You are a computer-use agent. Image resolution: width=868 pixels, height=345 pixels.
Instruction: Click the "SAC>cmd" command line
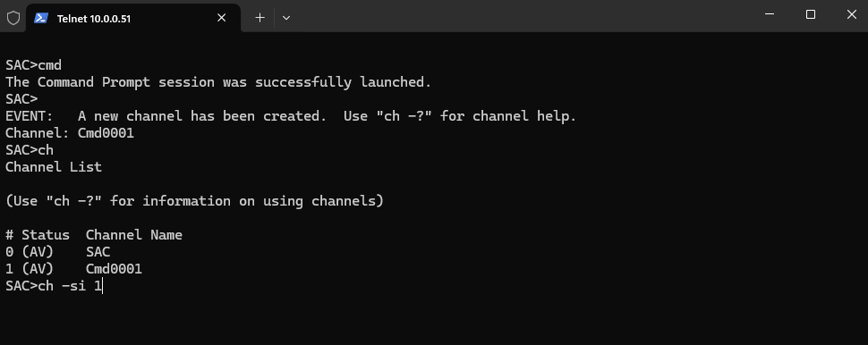click(x=34, y=65)
